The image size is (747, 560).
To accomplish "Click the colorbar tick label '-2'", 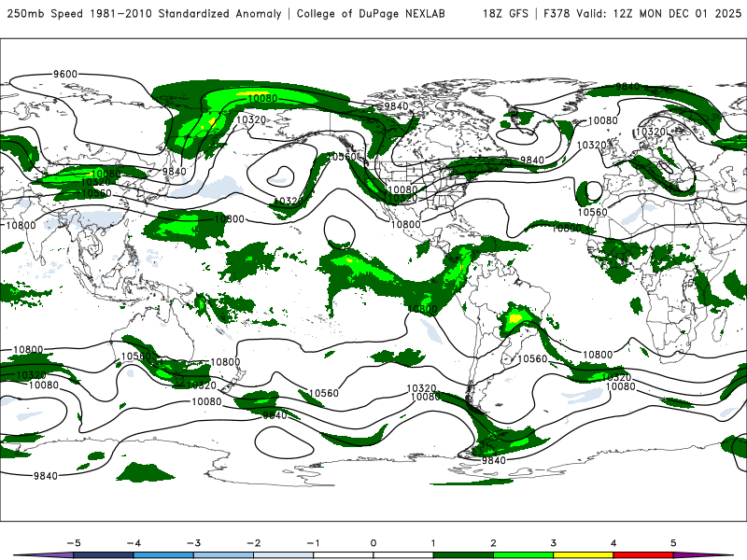I will pos(253,543).
